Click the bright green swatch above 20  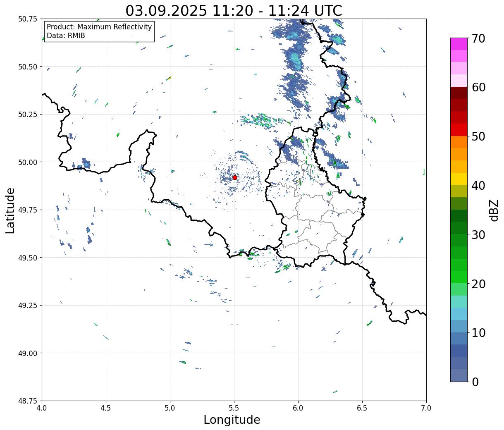tap(459, 277)
